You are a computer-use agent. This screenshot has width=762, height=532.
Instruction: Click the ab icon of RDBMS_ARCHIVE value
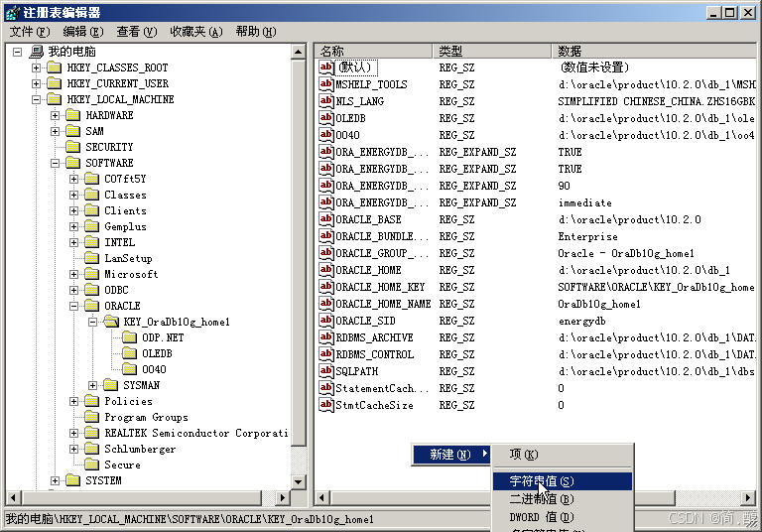point(326,337)
